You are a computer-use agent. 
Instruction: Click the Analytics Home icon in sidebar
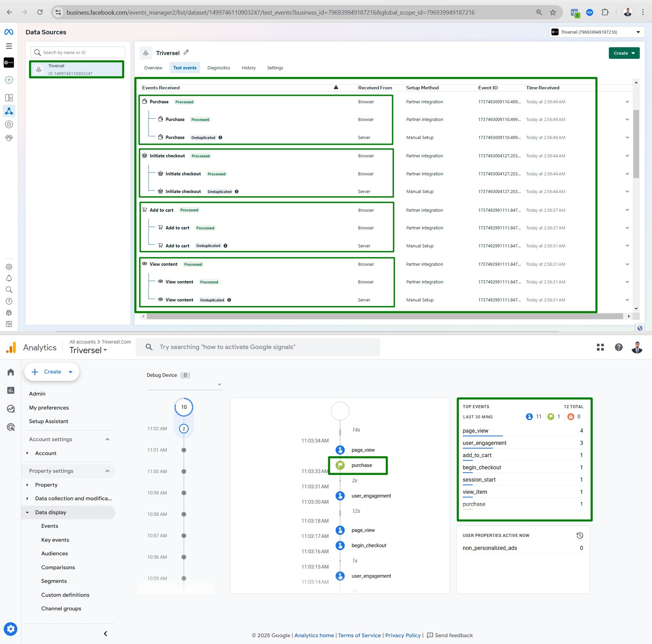point(11,372)
